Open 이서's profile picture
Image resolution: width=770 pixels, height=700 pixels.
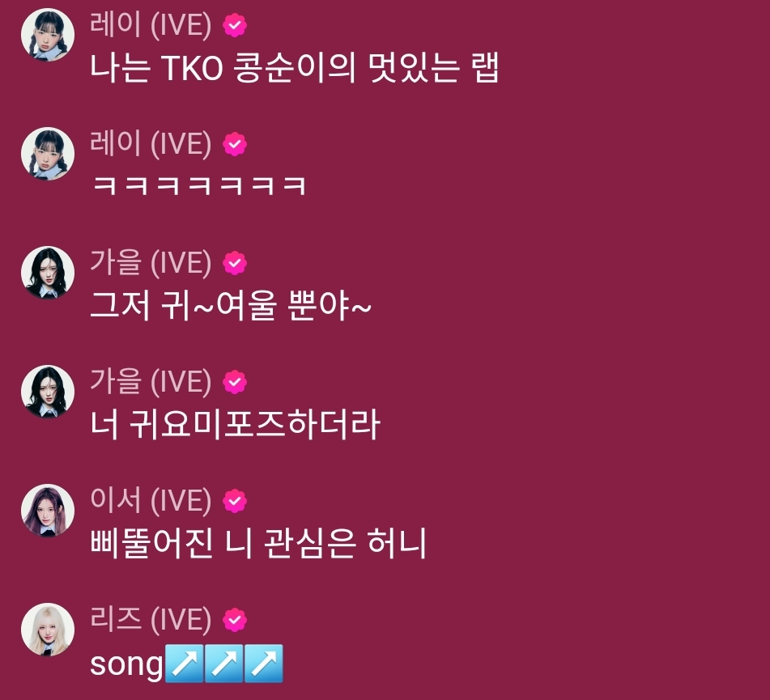pyautogui.click(x=48, y=511)
